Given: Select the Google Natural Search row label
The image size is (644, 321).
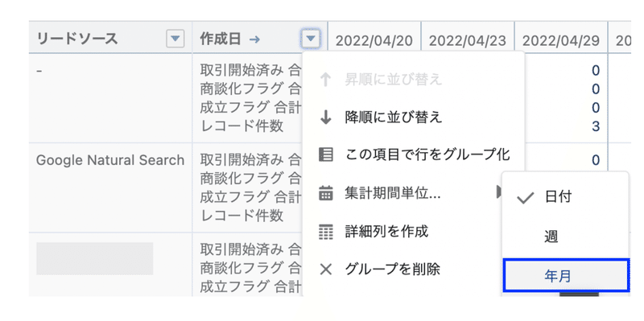Looking at the screenshot, I should point(110,159).
